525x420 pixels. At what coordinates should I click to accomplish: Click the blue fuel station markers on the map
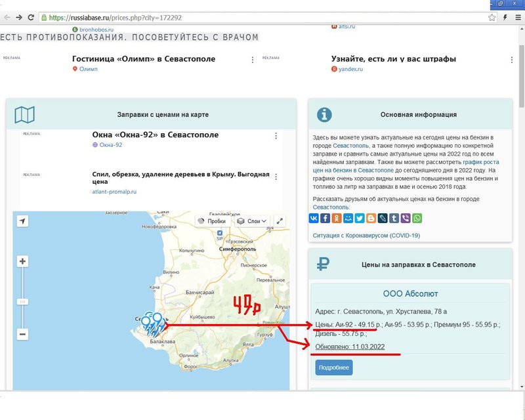pos(153,324)
